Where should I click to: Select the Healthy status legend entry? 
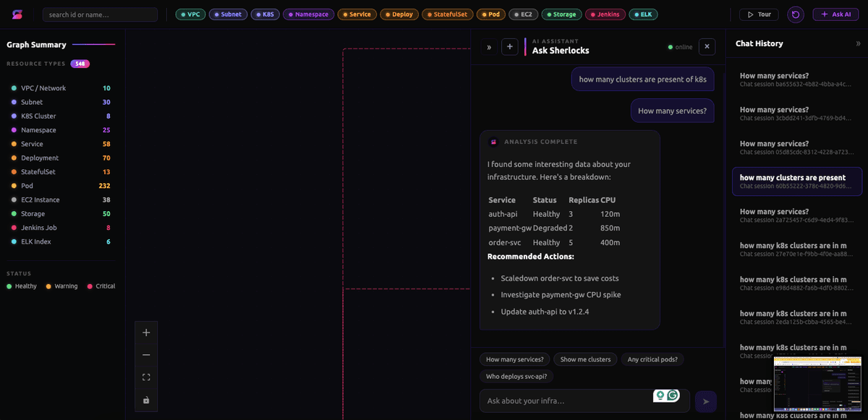(x=21, y=286)
